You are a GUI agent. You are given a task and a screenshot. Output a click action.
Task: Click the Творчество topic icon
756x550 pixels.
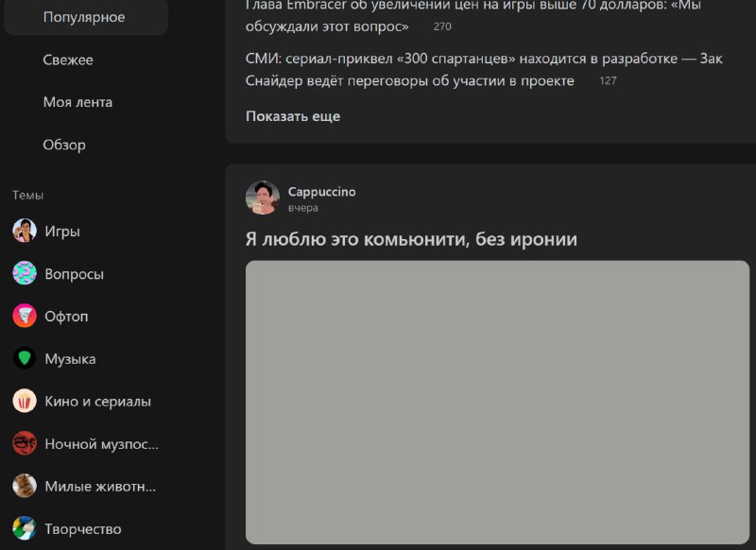[25, 528]
